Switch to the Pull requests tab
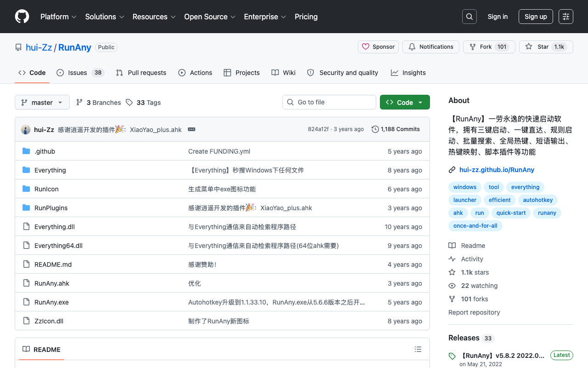 (x=141, y=73)
